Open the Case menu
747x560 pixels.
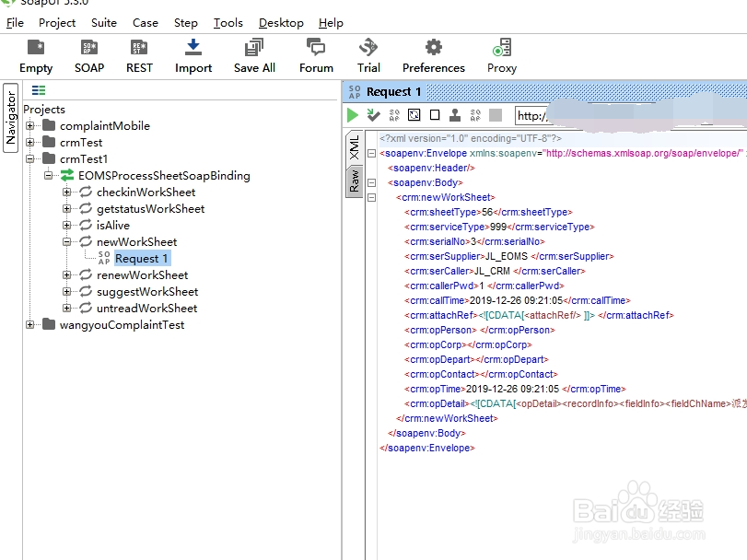tap(146, 23)
